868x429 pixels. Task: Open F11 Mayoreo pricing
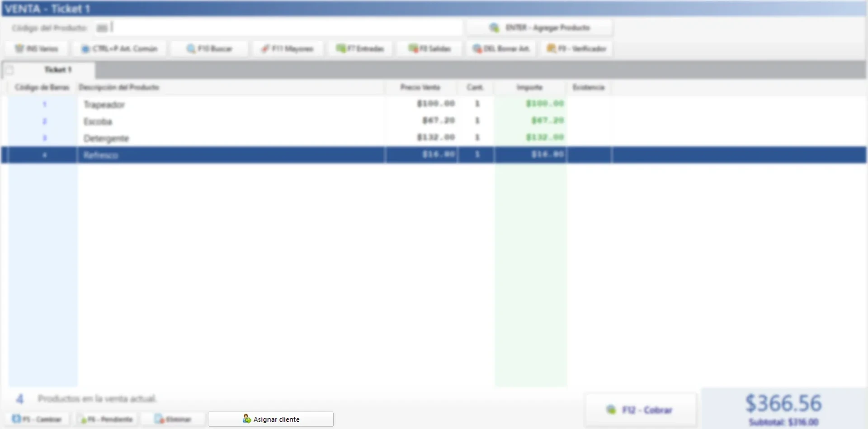click(288, 48)
